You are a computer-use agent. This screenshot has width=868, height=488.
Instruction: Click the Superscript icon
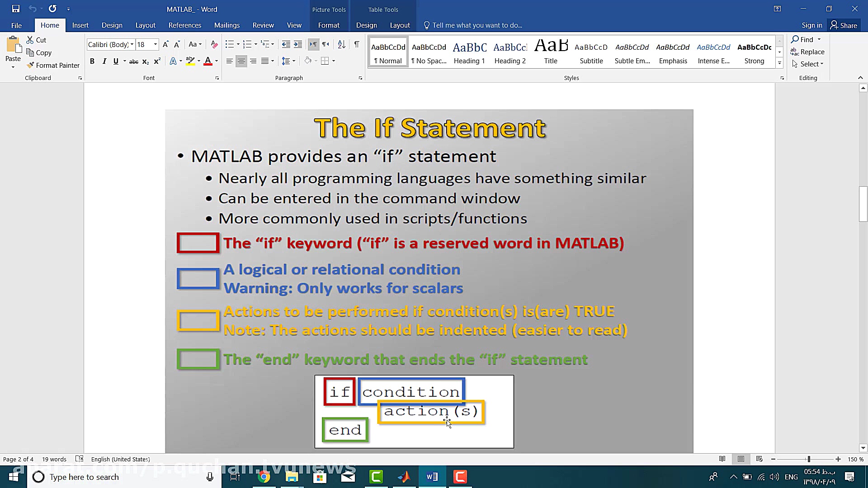tap(157, 61)
